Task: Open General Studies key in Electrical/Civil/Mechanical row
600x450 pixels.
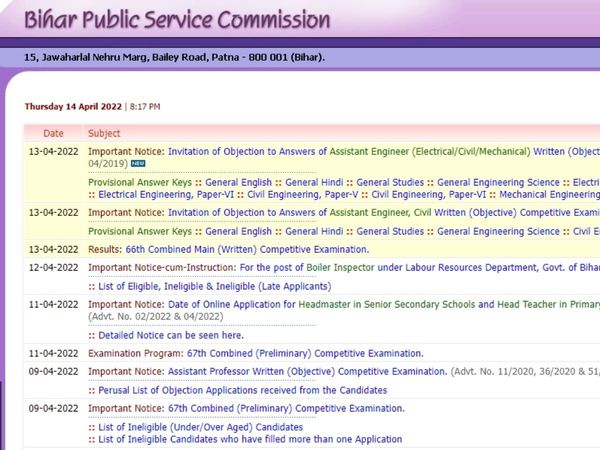Action: 390,183
